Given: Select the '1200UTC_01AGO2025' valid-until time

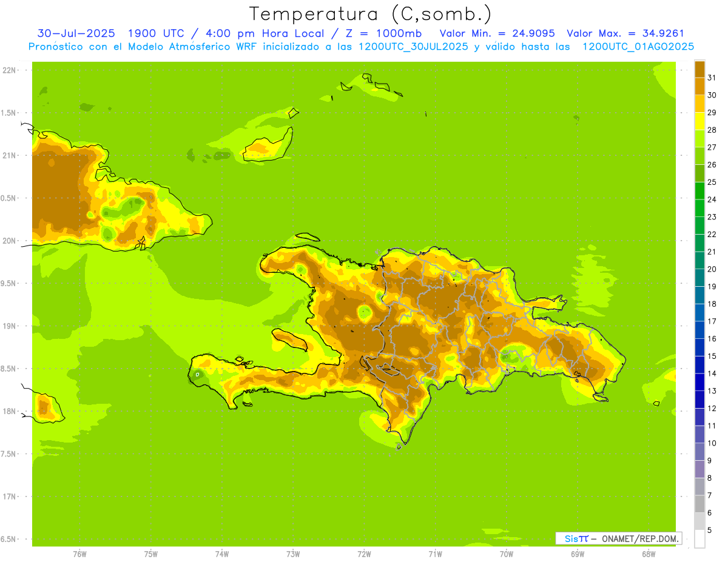Looking at the screenshot, I should (638, 47).
